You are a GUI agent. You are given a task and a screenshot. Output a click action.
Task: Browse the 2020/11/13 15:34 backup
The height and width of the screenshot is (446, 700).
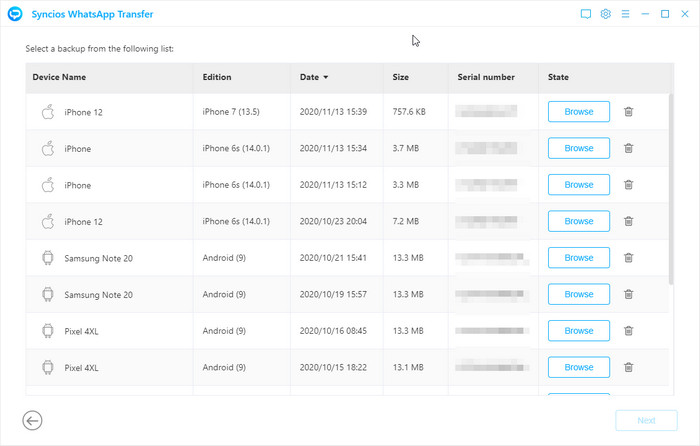tap(579, 148)
